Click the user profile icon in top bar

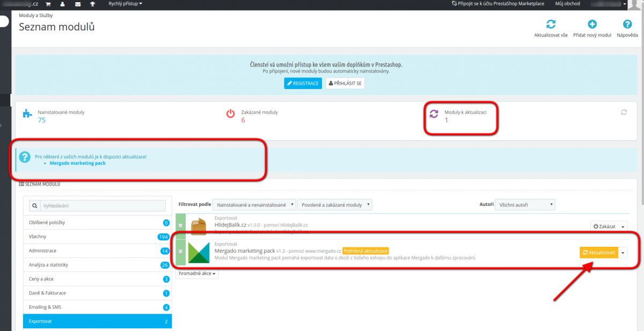tap(63, 4)
